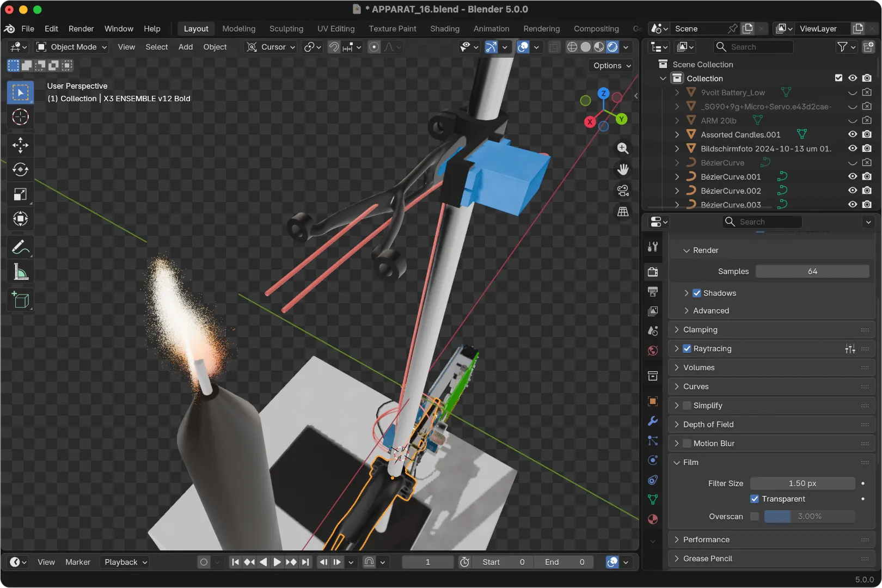
Task: Switch viewport to Material Preview shading
Action: (x=599, y=47)
